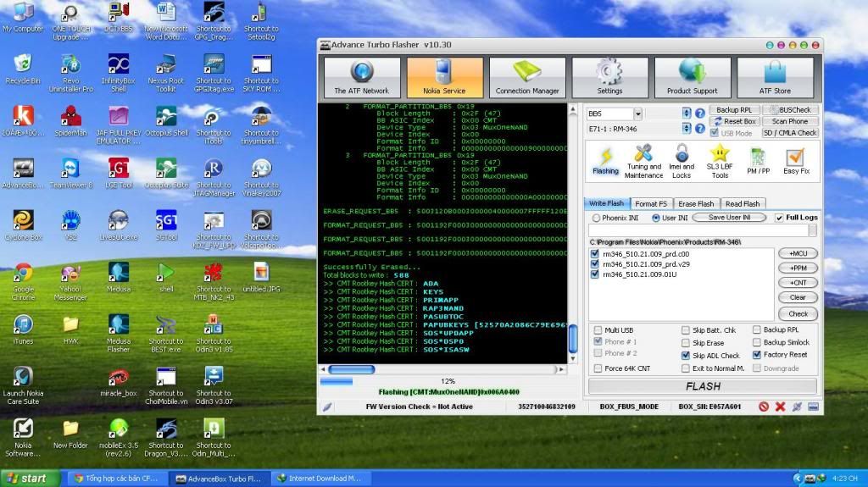Image resolution: width=868 pixels, height=487 pixels.
Task: Click the log horizontal scrollbar thumb
Action: click(x=352, y=369)
